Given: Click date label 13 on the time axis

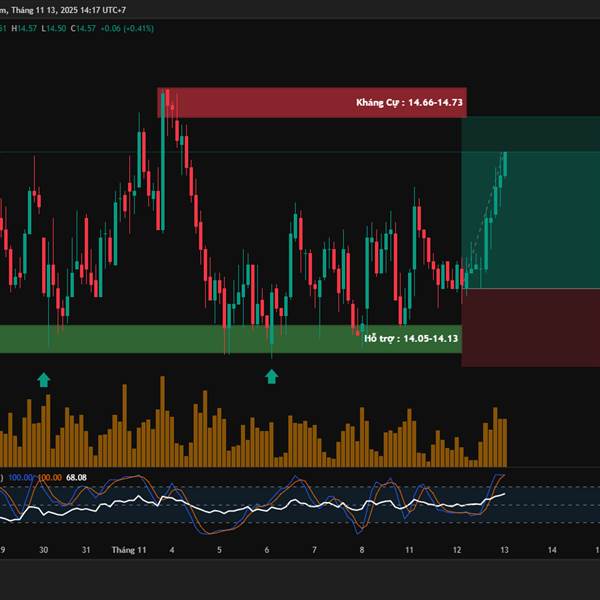Looking at the screenshot, I should pos(504,550).
